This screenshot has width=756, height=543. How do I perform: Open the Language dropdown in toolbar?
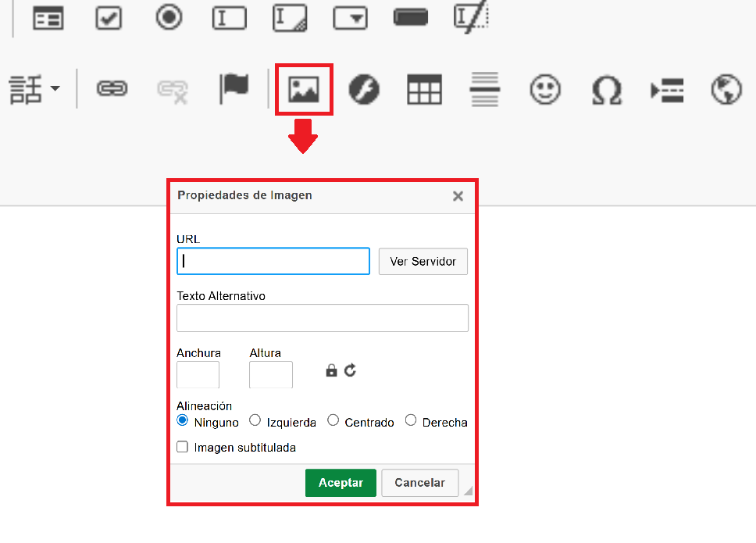34,89
